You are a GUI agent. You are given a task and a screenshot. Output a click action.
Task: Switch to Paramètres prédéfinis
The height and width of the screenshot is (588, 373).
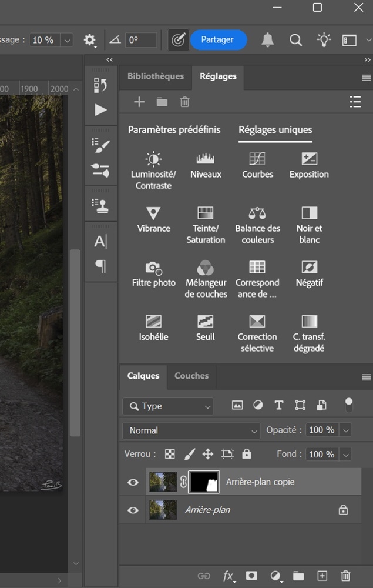[174, 130]
